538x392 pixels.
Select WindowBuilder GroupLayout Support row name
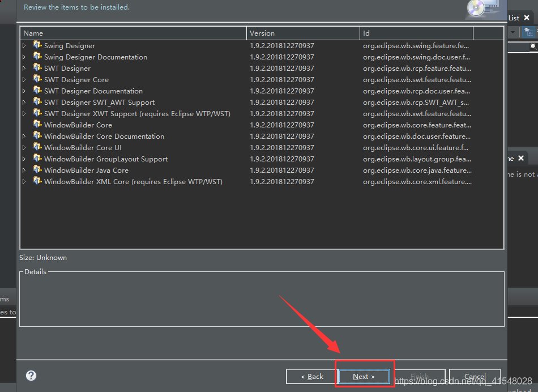(106, 159)
